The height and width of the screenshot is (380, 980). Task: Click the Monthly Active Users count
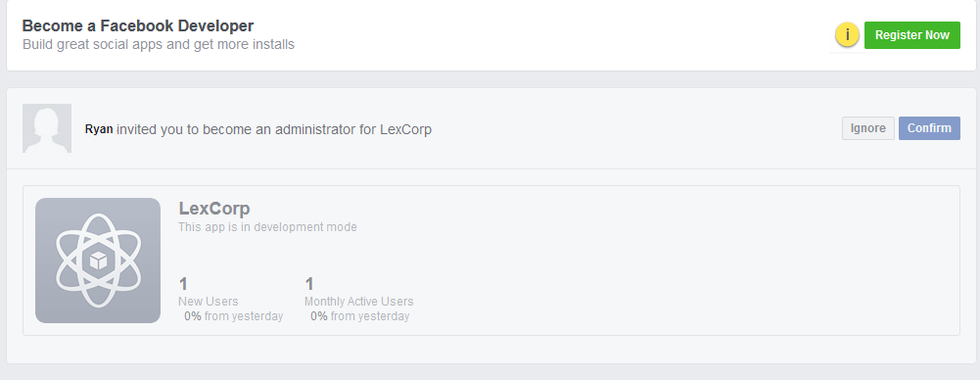pos(308,284)
